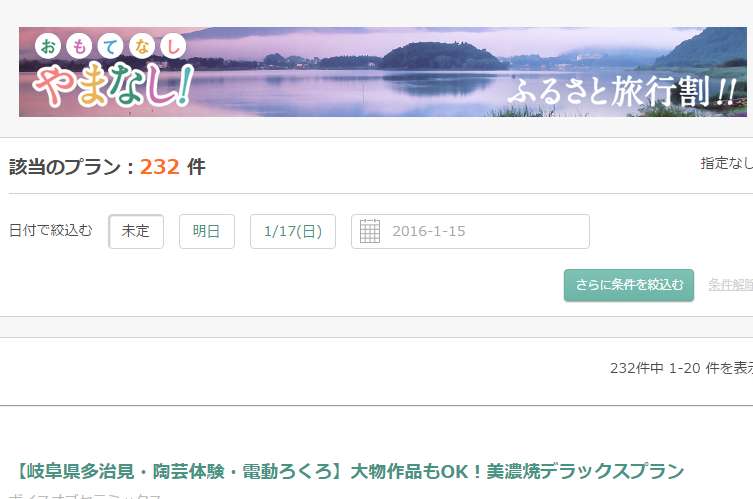Screen dimensions: 753x499
Task: Click the て circle in the banner logo
Action: coord(110,47)
